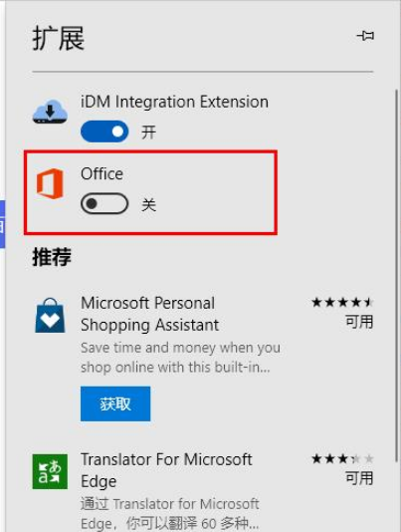This screenshot has height=532, width=401.
Task: Click Translator extension star rating
Action: pos(342,458)
